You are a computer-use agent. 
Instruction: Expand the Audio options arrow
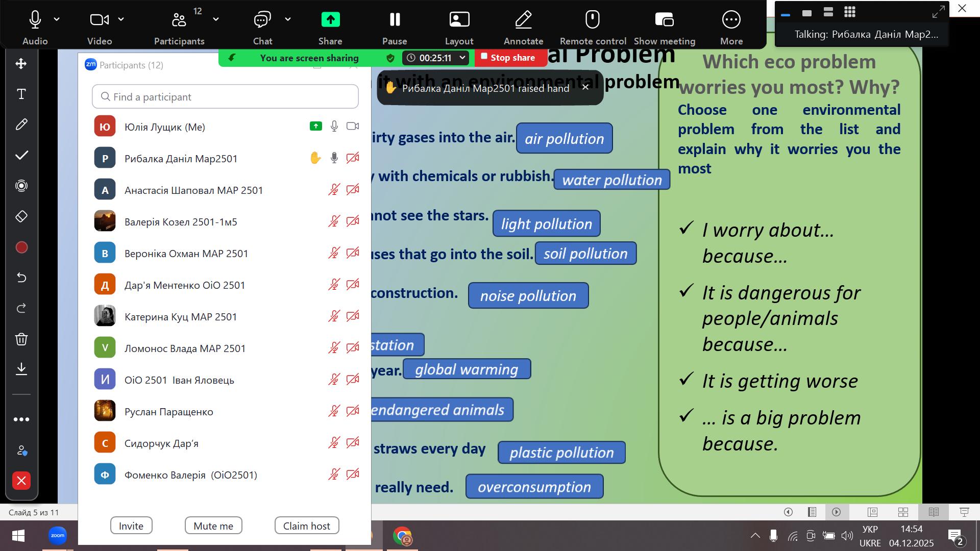[57, 19]
